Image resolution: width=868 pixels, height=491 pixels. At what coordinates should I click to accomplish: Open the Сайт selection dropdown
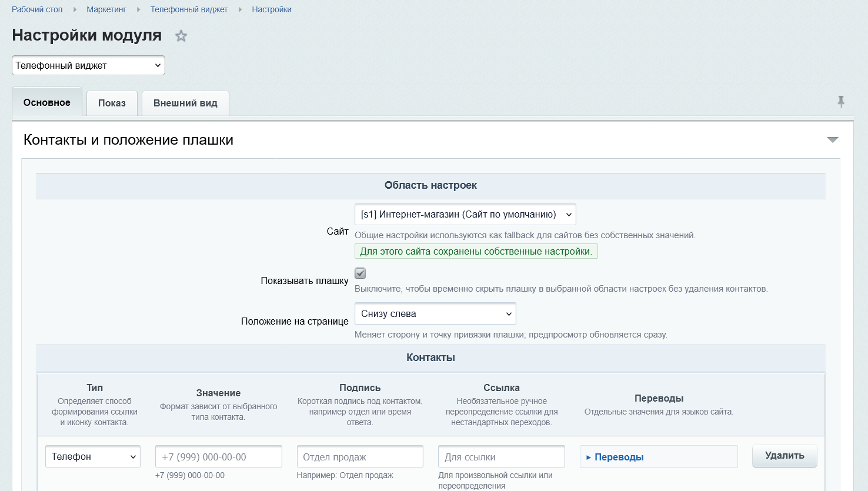click(465, 215)
